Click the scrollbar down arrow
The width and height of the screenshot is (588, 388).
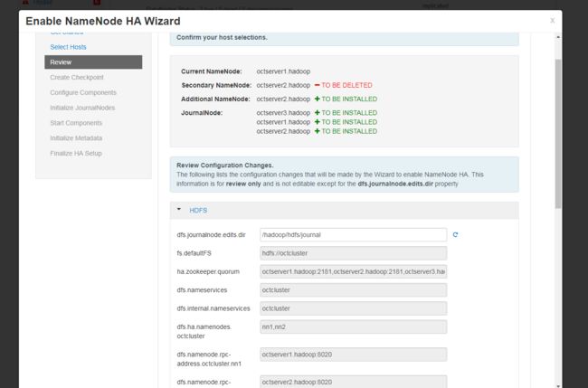pyautogui.click(x=558, y=385)
